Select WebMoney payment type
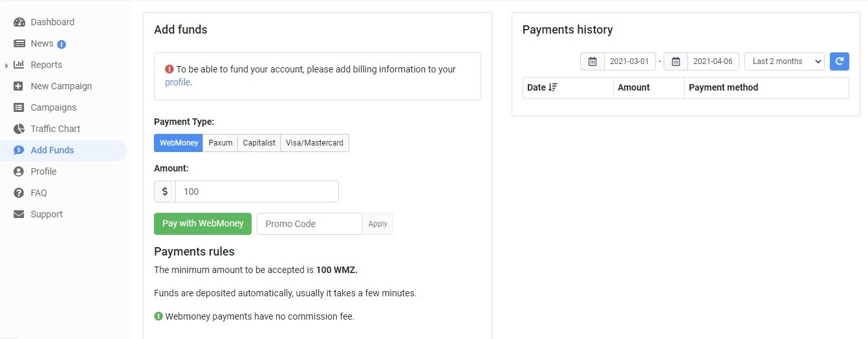The width and height of the screenshot is (868, 339). point(179,143)
